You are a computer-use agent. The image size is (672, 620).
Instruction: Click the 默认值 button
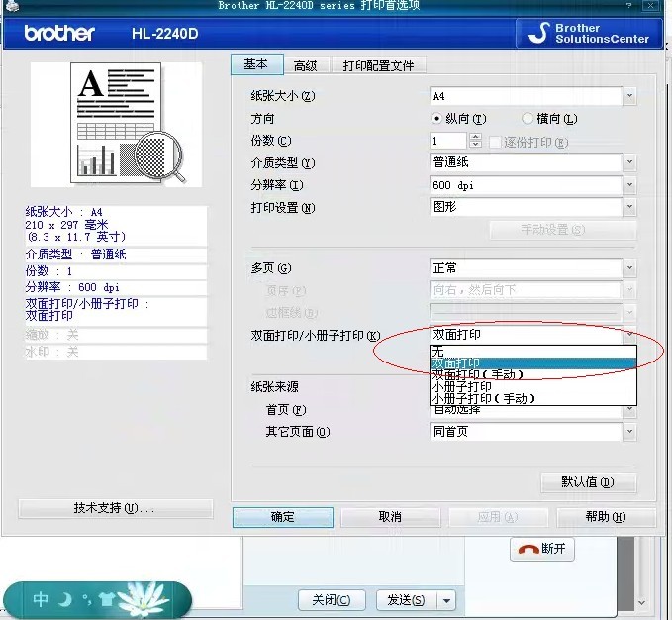[x=589, y=482]
